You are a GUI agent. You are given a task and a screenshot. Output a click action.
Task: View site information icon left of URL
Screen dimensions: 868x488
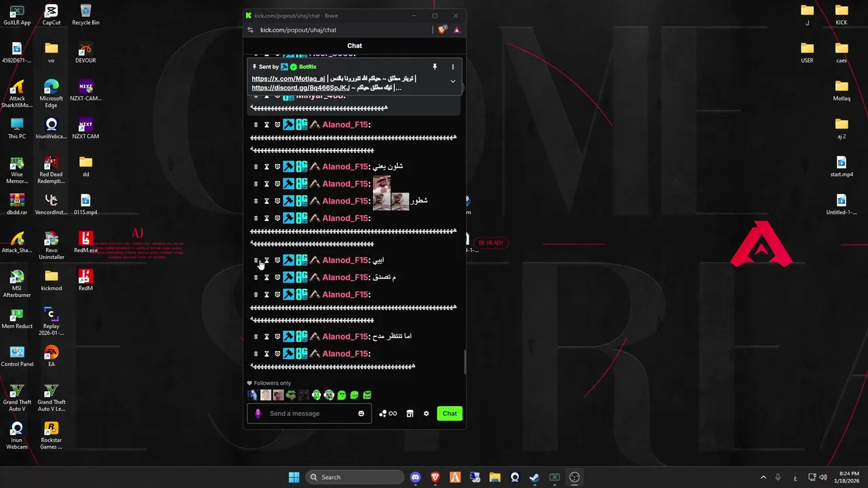pyautogui.click(x=250, y=30)
